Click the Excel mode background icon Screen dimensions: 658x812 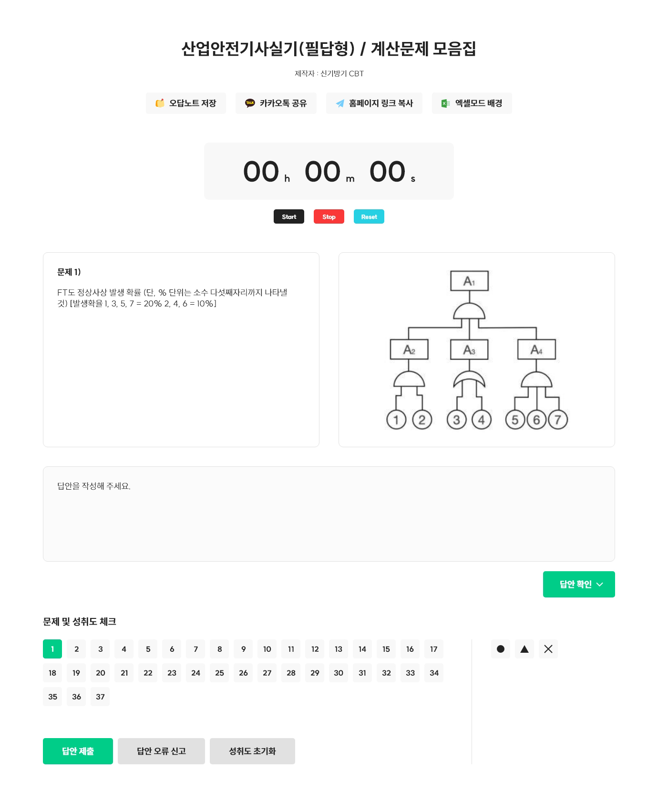tap(445, 103)
